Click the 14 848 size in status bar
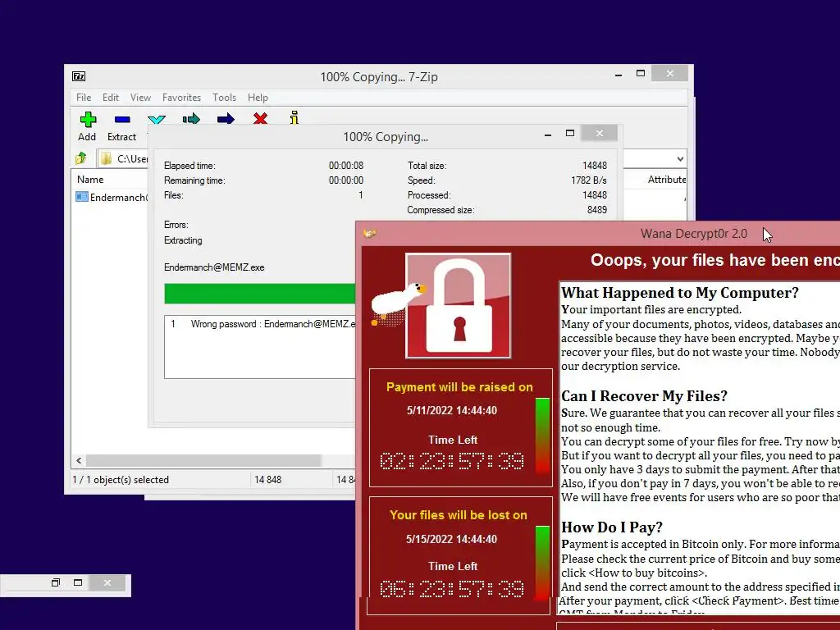Image resolution: width=840 pixels, height=630 pixels. point(268,479)
